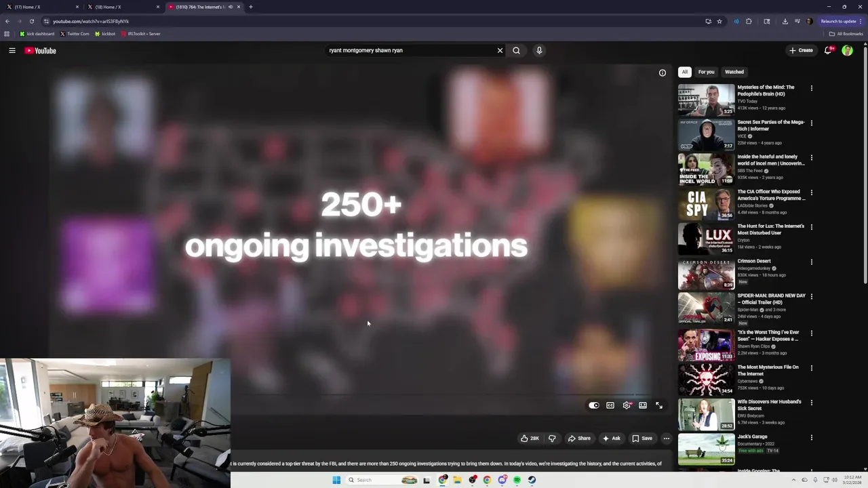Save the video to a playlist
This screenshot has width=868, height=488.
point(642,439)
